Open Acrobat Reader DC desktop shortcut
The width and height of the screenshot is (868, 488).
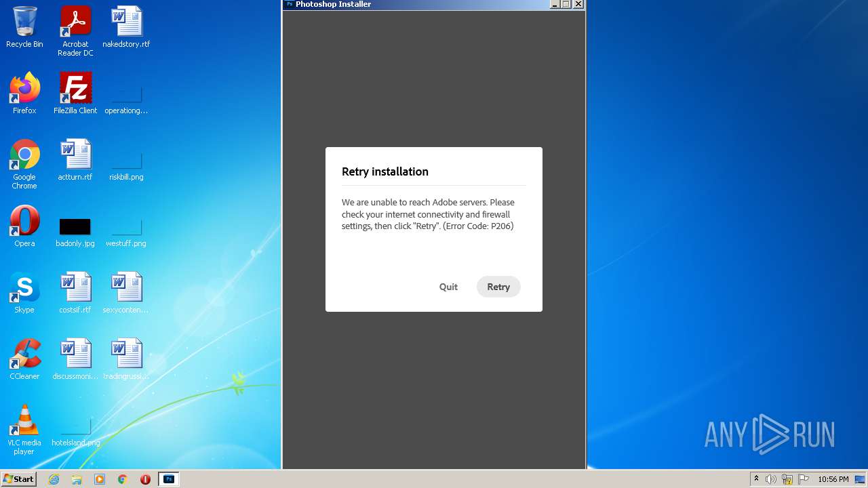tap(75, 31)
